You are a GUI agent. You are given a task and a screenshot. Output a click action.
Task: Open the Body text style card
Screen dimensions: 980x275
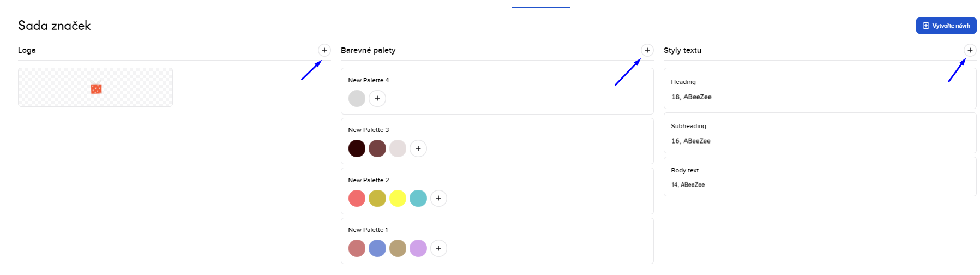coord(820,177)
